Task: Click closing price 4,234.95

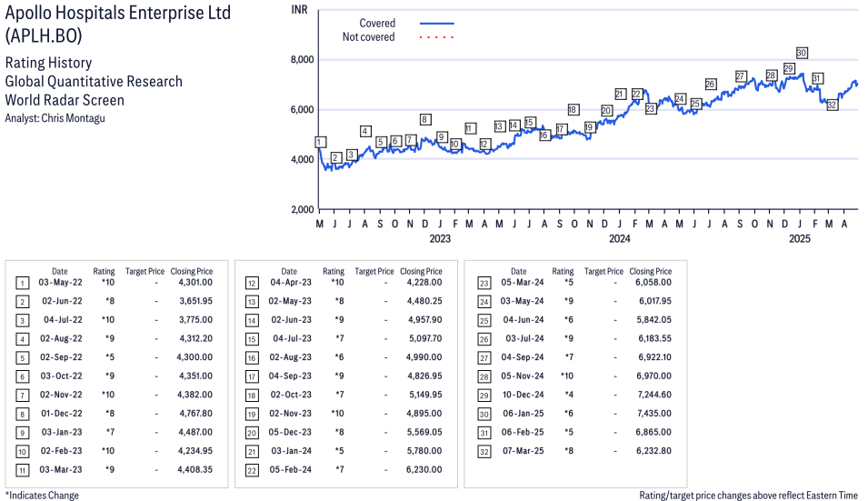Action: tap(195, 451)
